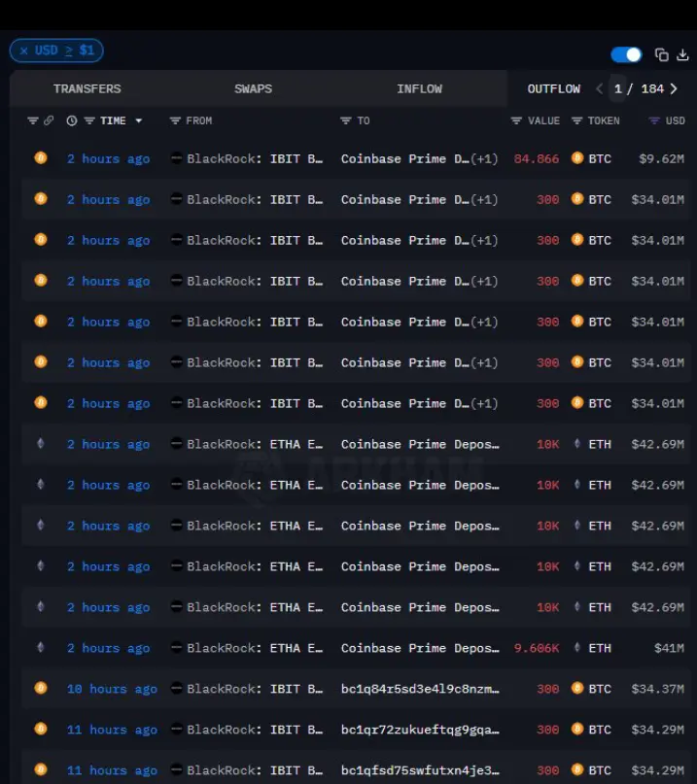
Task: Select the $41M USD amount
Action: click(x=669, y=649)
